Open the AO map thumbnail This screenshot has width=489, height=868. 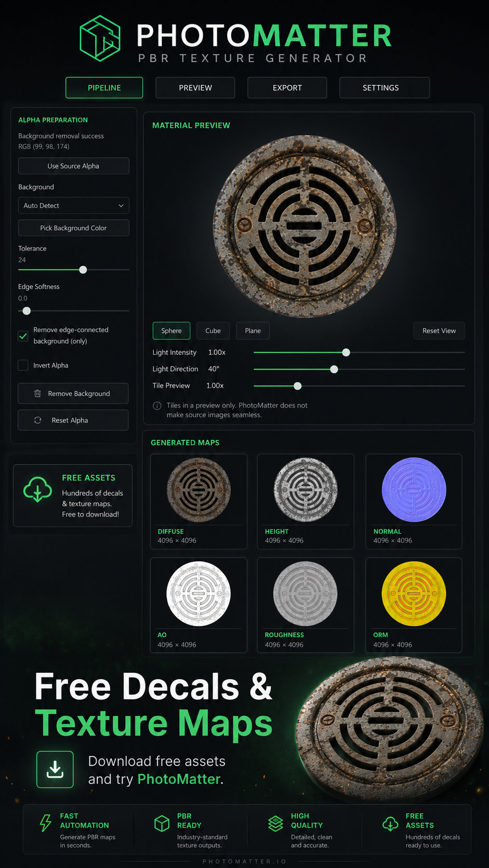[199, 605]
